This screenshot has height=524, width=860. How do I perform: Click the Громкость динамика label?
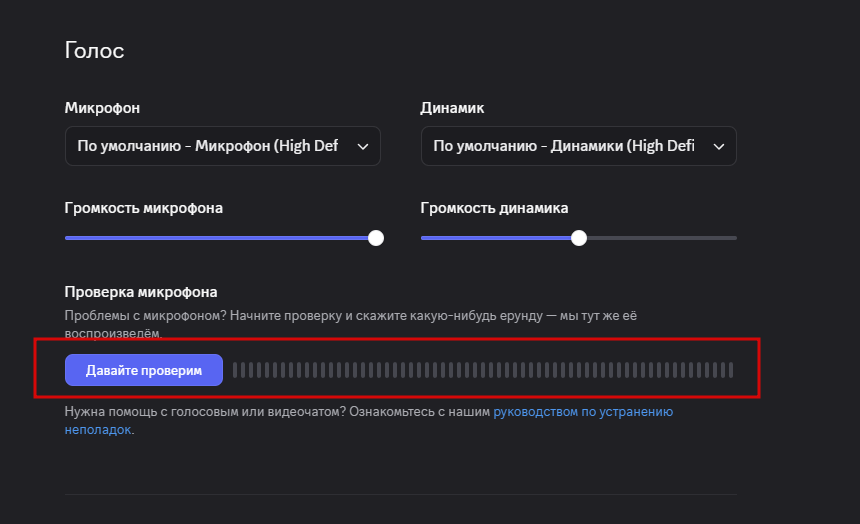(494, 208)
